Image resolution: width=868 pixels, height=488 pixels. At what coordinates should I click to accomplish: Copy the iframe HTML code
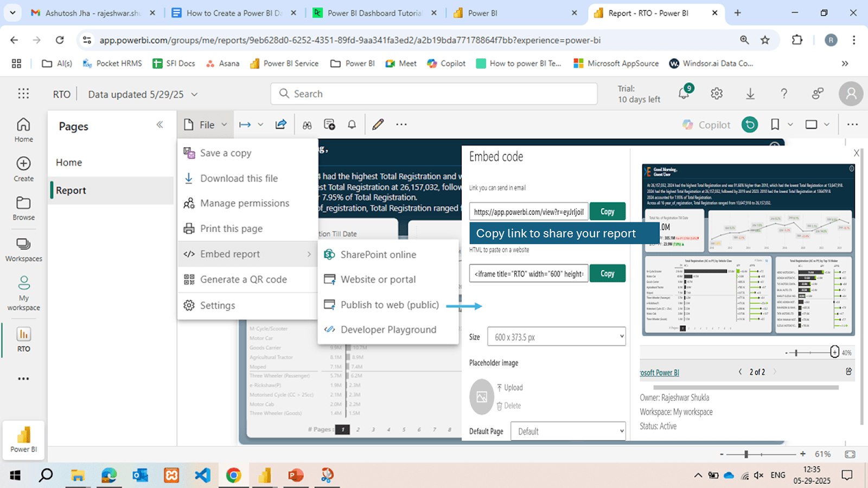pos(607,273)
